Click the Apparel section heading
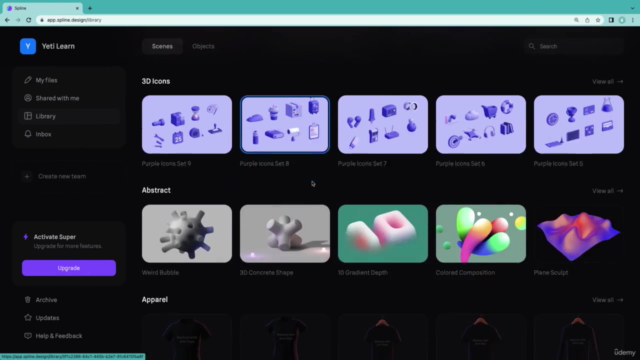Image resolution: width=640 pixels, height=360 pixels. (x=155, y=300)
